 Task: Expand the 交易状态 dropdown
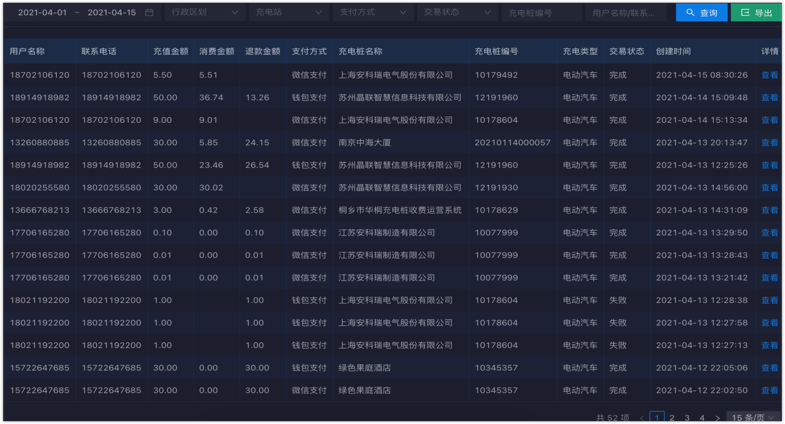(457, 12)
